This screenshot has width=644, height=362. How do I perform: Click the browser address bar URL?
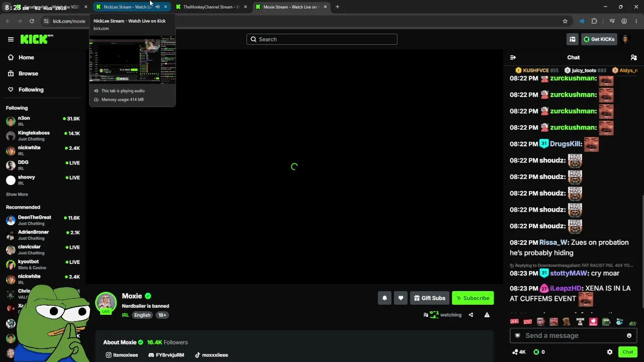[x=69, y=21]
